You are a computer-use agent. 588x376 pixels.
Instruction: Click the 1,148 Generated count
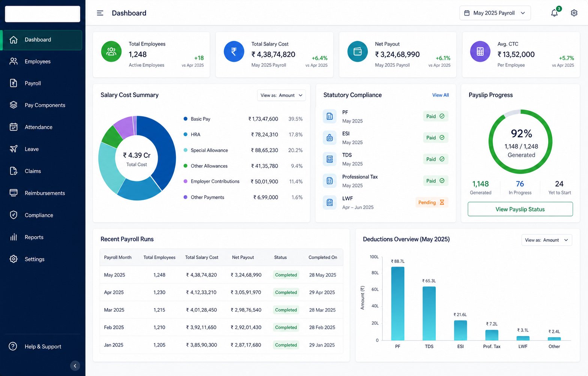(x=480, y=184)
